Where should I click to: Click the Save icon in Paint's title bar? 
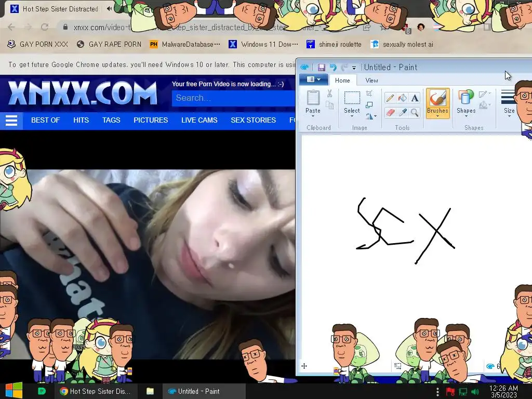click(321, 67)
